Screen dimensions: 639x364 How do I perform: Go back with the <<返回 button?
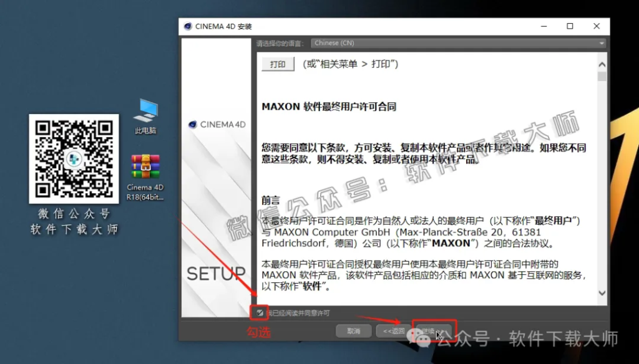[x=393, y=331]
